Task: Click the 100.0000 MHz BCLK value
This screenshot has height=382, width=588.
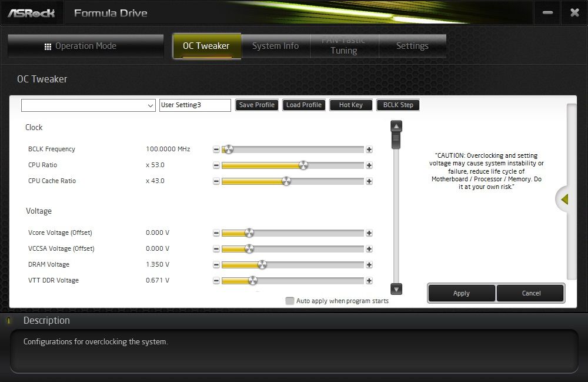Action: (x=168, y=149)
